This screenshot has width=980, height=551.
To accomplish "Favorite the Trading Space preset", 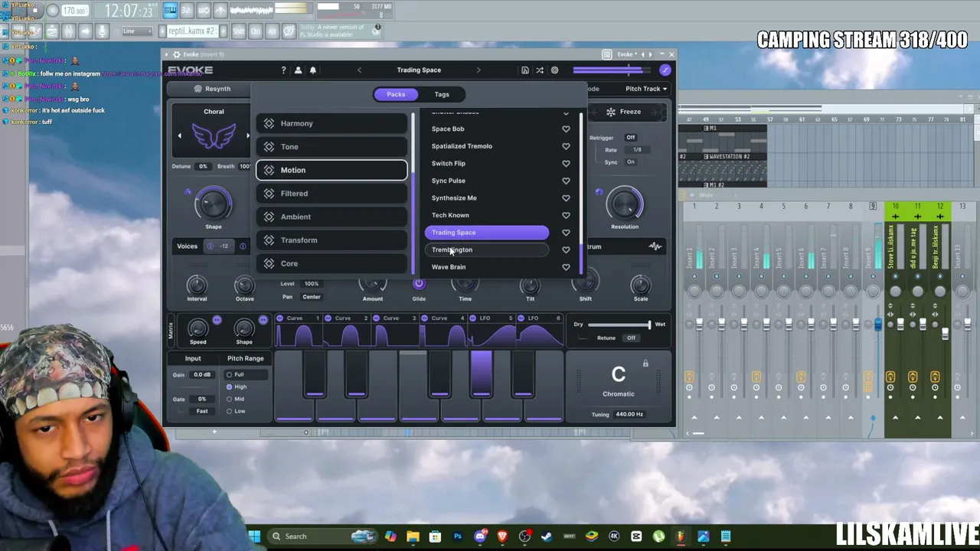I will coord(566,233).
